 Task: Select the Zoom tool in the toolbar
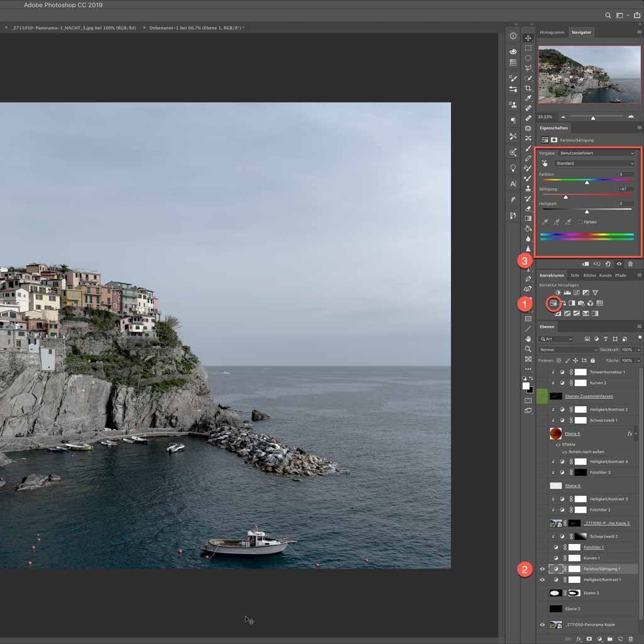click(528, 348)
